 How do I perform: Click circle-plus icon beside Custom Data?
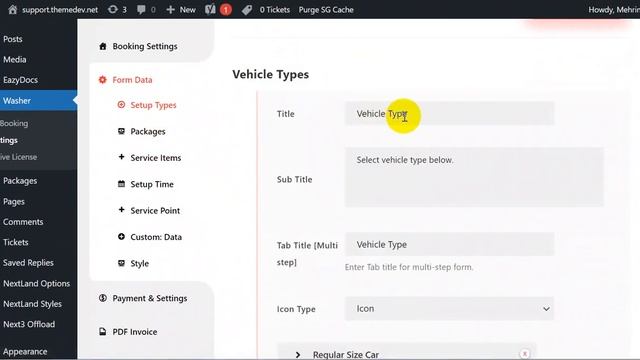coord(121,236)
